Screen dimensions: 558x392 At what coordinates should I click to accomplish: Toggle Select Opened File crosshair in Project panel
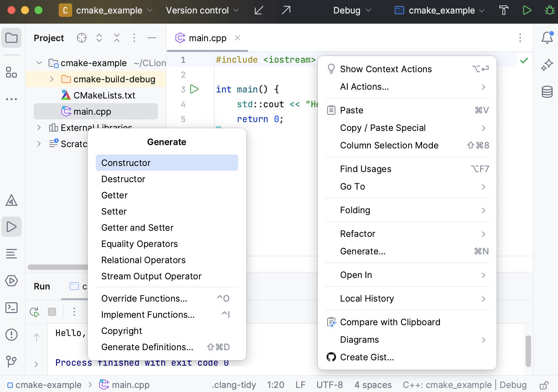point(81,38)
